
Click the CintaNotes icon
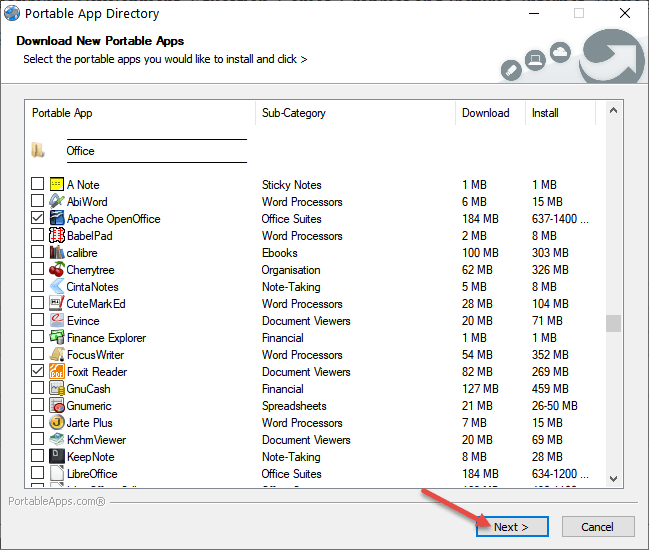[x=57, y=286]
